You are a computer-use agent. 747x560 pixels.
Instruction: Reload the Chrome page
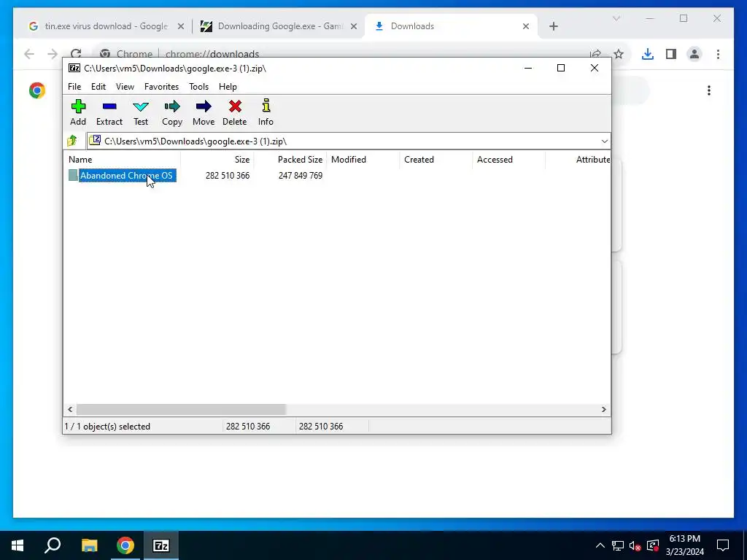point(76,53)
